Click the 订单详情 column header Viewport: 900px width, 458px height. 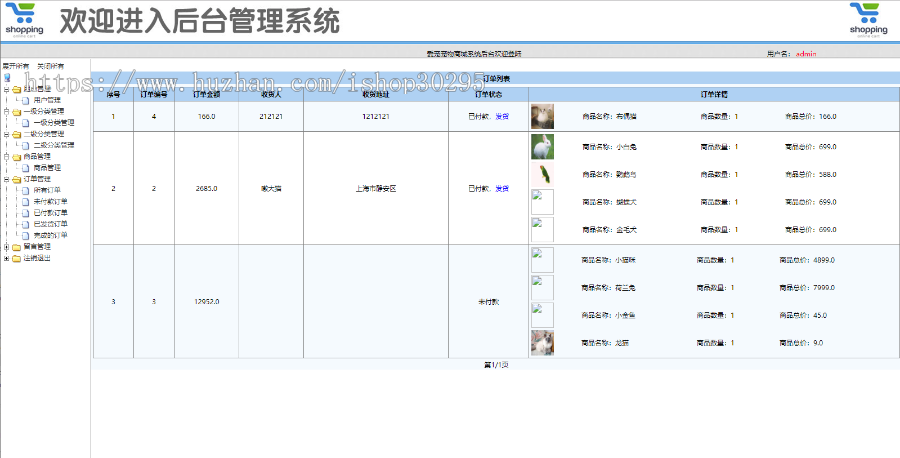714,95
